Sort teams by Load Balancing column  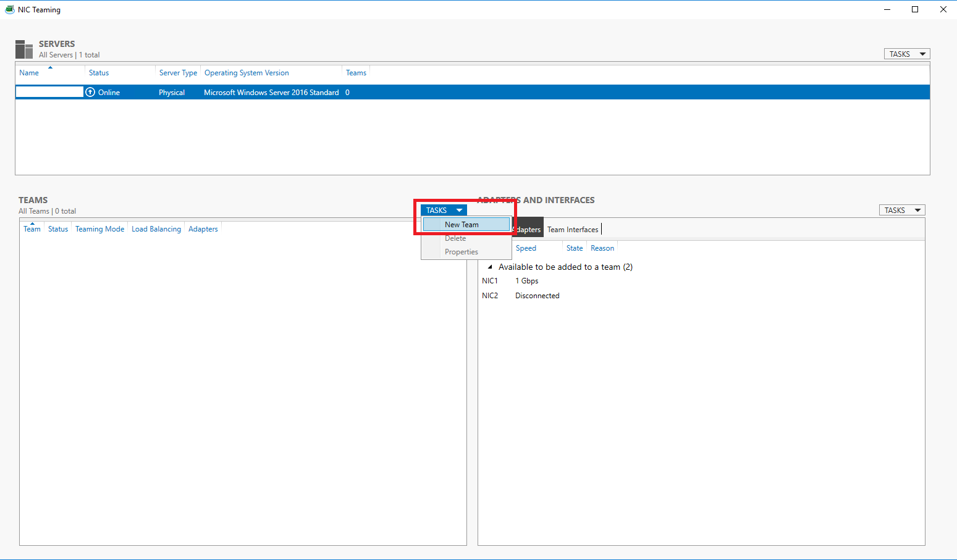click(x=156, y=228)
